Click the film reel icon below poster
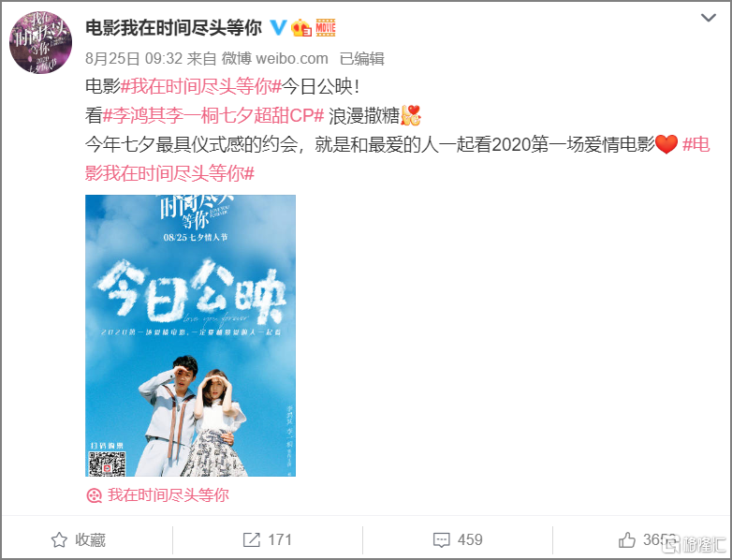The image size is (732, 560). [95, 495]
